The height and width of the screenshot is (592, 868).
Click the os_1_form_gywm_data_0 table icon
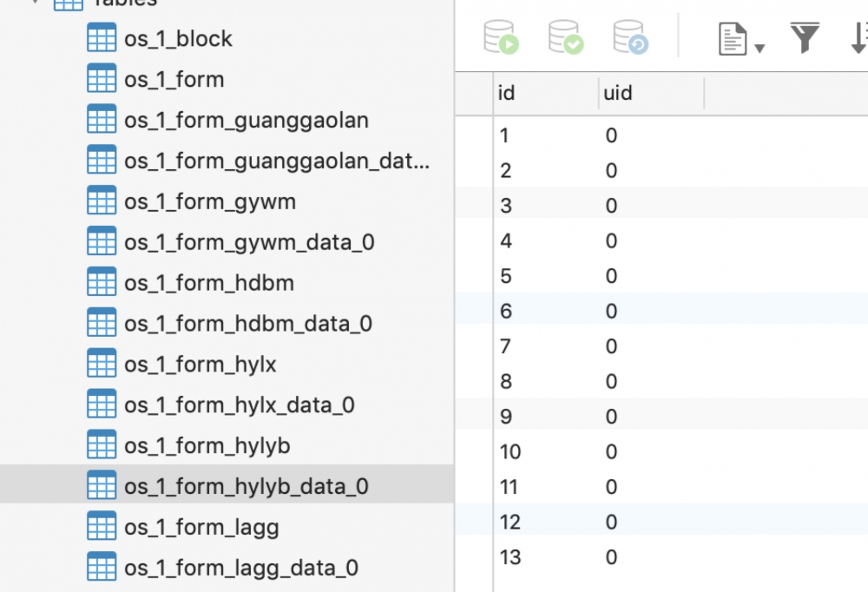[102, 241]
